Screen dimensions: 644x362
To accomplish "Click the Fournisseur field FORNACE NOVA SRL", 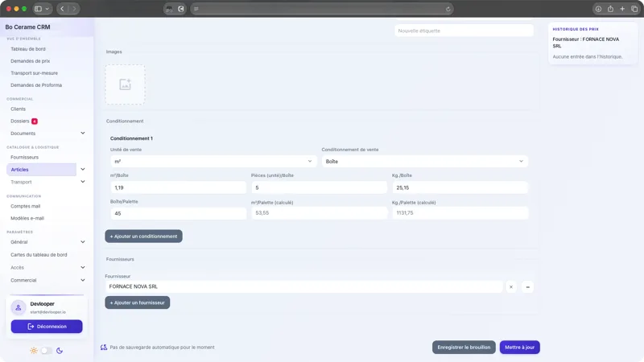I will click(304, 287).
